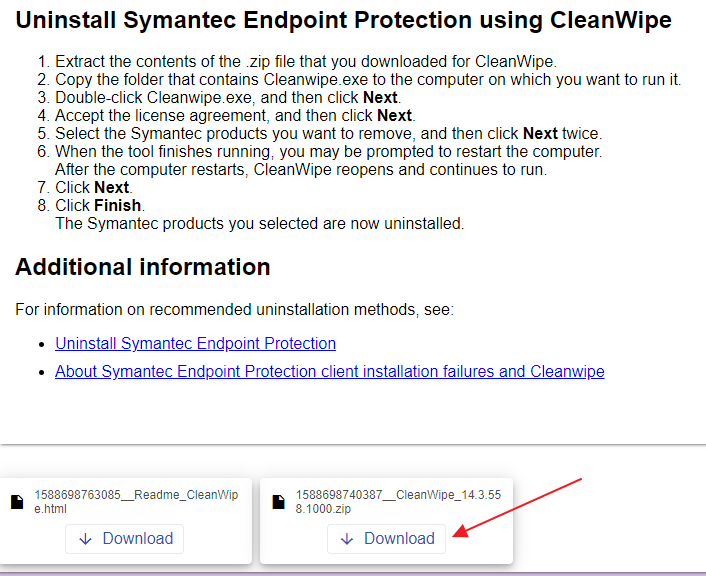The height and width of the screenshot is (576, 706).
Task: Click the step about accepting the license agreement
Action: 235,115
